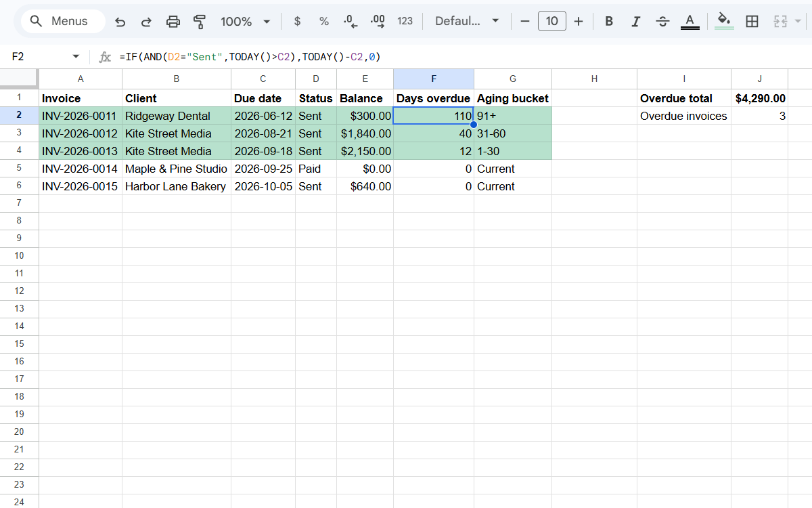Click cell Ridgeway Dental
The image size is (812, 508).
(177, 116)
